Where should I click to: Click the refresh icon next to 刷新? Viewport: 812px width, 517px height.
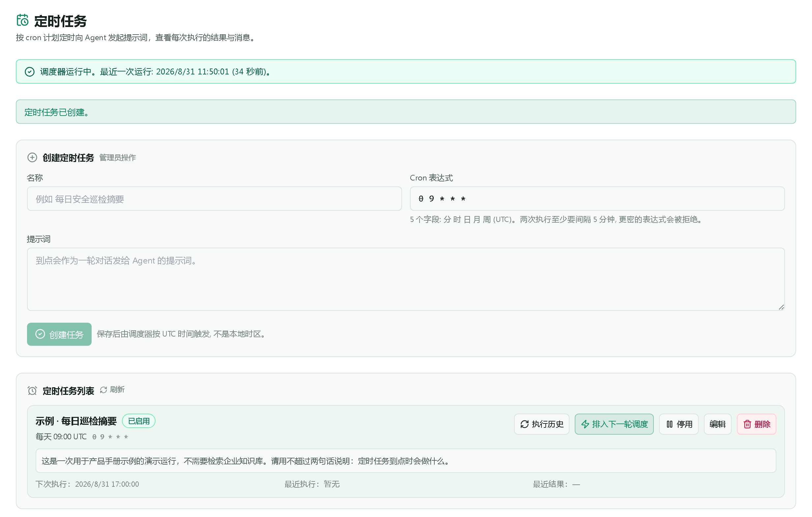click(103, 390)
